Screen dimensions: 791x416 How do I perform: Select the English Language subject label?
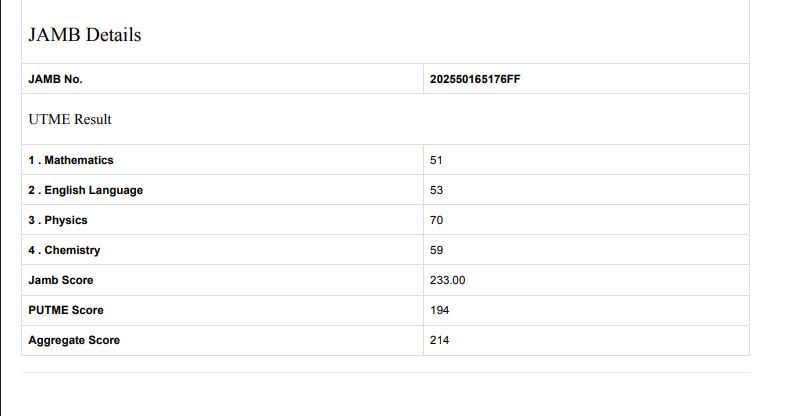pyautogui.click(x=85, y=190)
